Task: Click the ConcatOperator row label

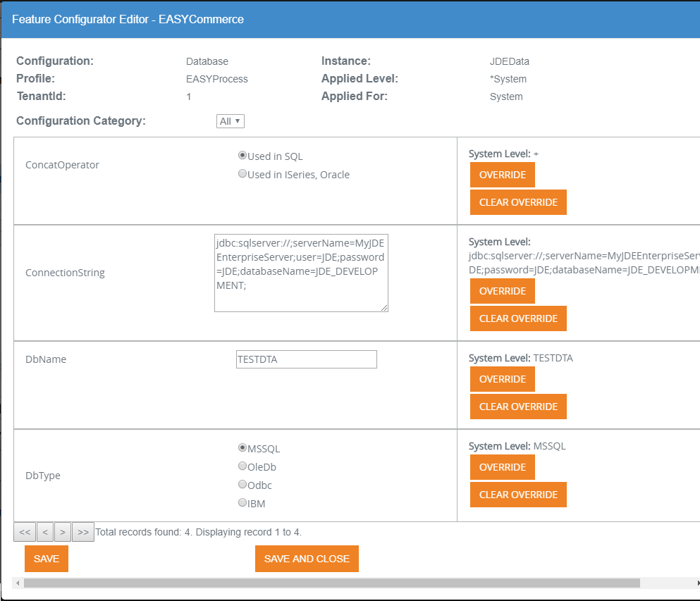Action: [x=62, y=165]
